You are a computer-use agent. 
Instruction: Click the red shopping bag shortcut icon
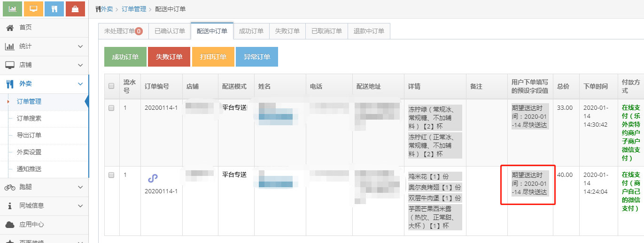(x=75, y=9)
